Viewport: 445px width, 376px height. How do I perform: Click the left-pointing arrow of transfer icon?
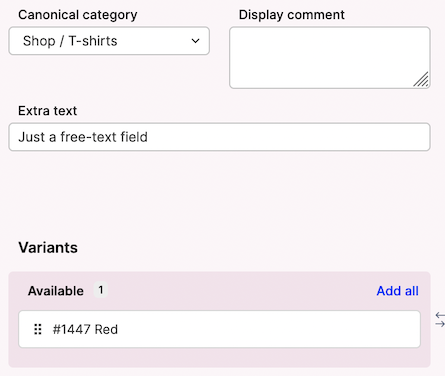click(440, 315)
